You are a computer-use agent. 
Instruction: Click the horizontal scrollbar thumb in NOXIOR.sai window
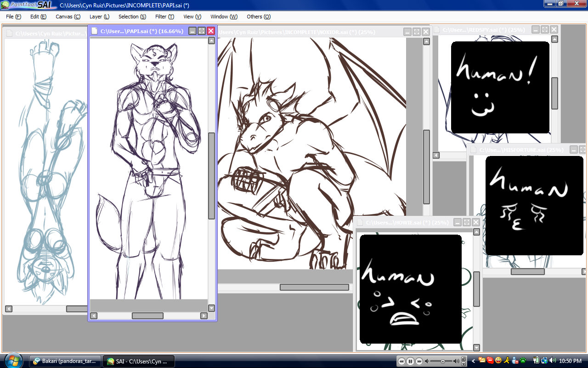point(315,287)
